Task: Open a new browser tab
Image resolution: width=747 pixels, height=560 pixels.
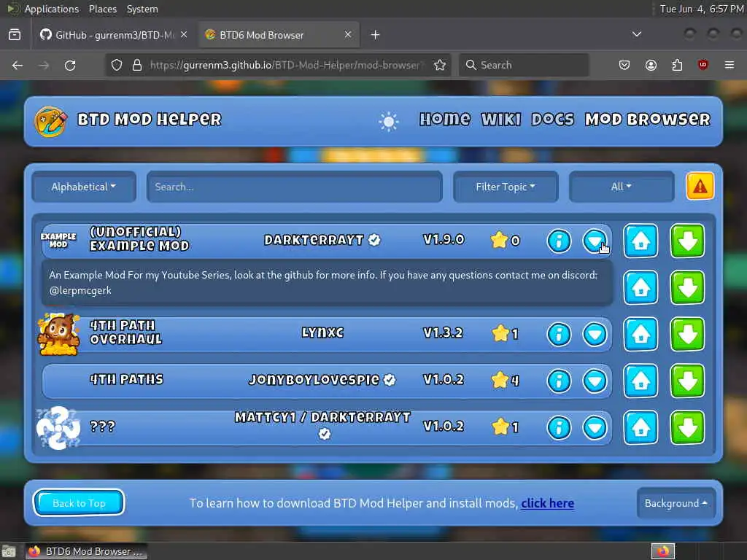Action: point(375,35)
